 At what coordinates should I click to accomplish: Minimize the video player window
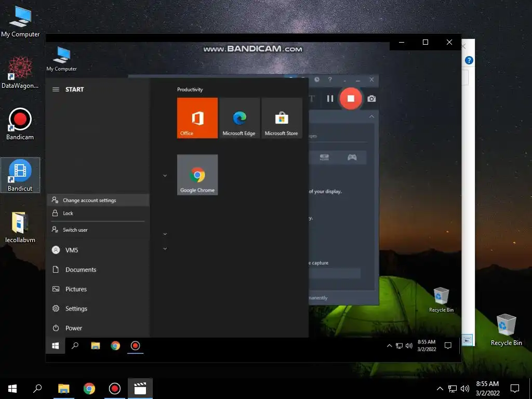coord(402,42)
